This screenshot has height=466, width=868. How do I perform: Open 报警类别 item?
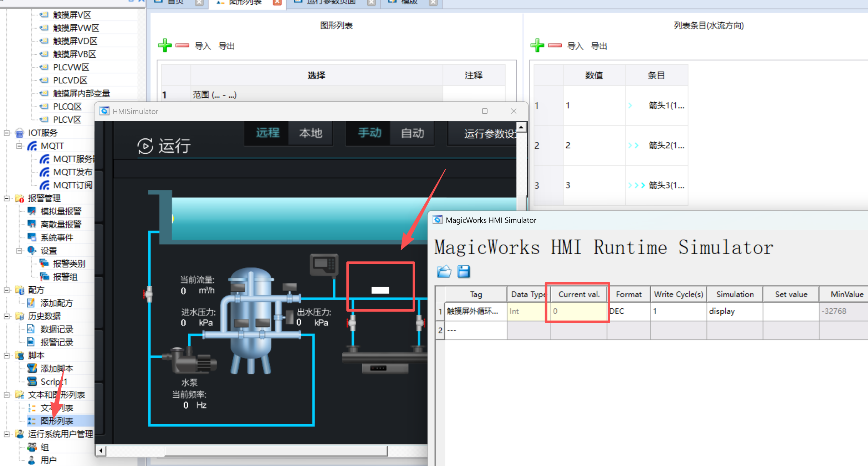click(69, 263)
